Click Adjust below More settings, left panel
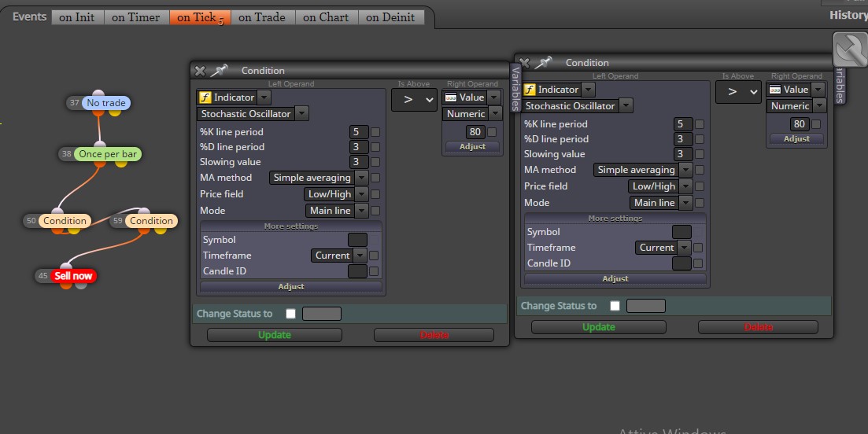868x434 pixels. point(291,286)
